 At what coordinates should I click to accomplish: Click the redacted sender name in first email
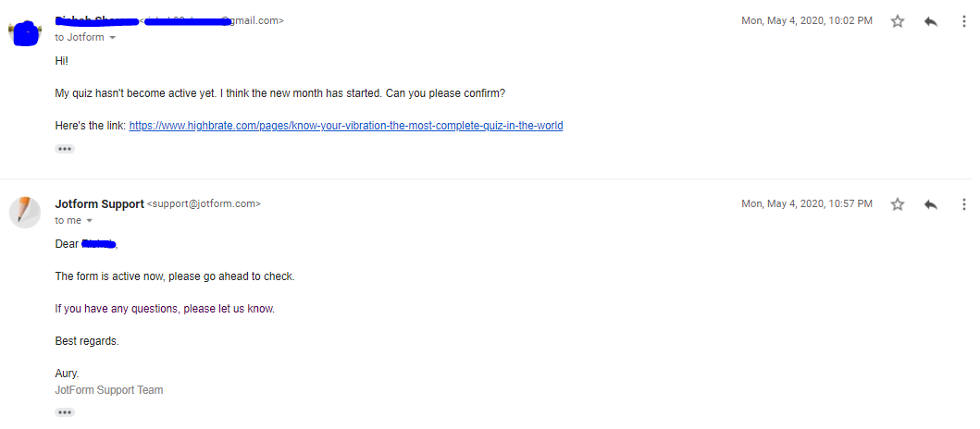pos(97,21)
